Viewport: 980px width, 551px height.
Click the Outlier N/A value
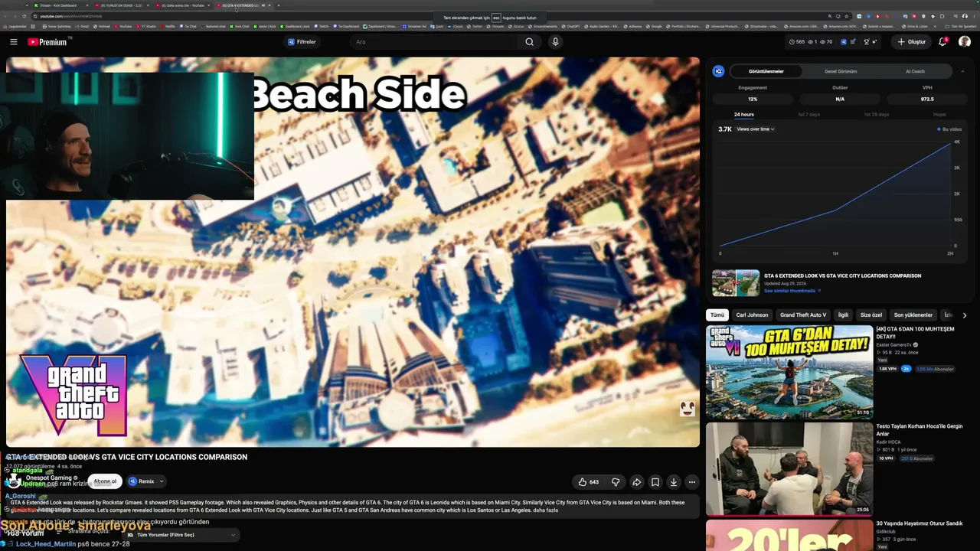(x=840, y=99)
